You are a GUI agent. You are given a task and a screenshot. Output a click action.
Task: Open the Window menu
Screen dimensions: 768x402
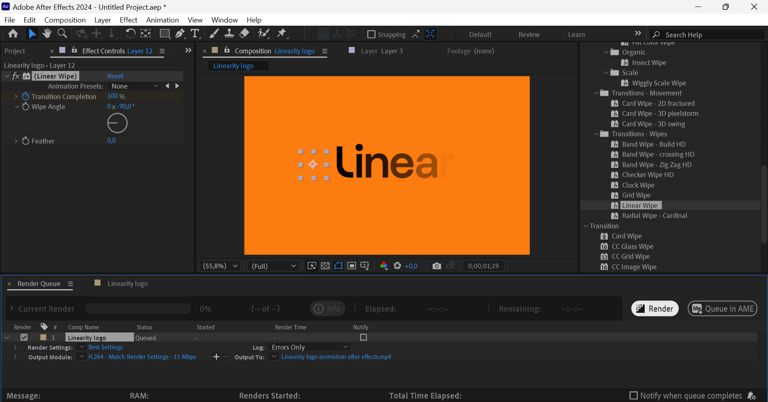(x=224, y=20)
